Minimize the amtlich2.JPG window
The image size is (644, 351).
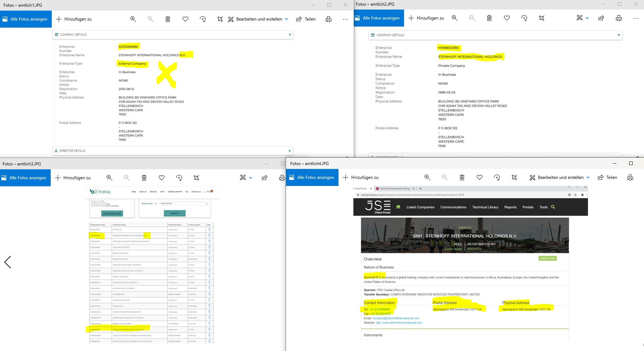(603, 4)
